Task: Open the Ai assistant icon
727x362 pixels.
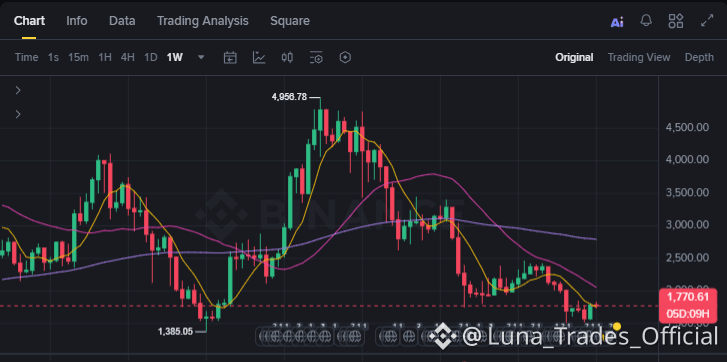Action: tap(617, 22)
